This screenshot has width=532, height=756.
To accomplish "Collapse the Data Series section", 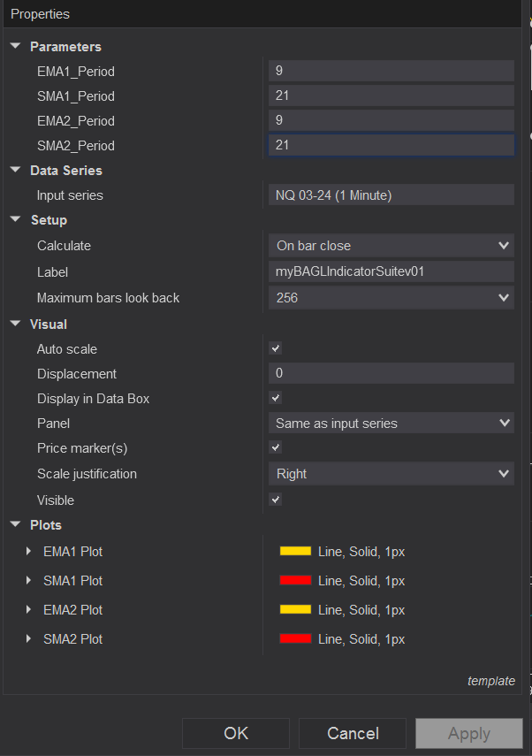I will tap(15, 171).
